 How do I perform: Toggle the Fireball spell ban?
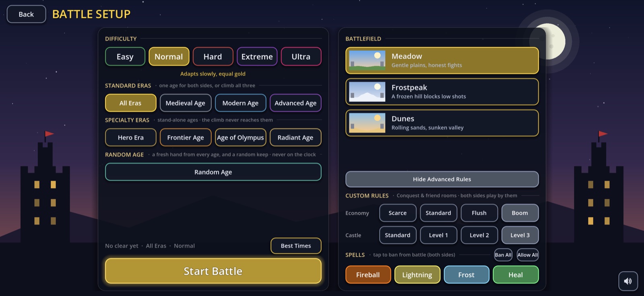tap(368, 275)
